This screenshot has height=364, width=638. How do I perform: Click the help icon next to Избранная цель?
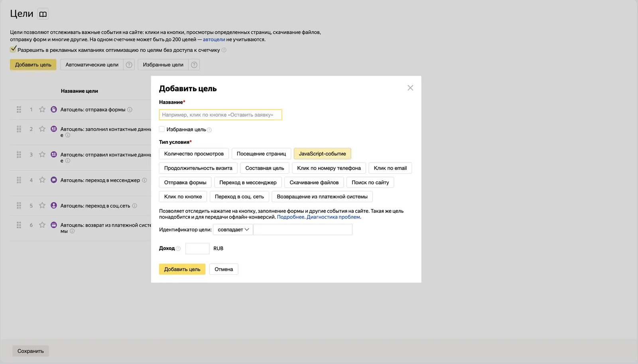click(209, 130)
